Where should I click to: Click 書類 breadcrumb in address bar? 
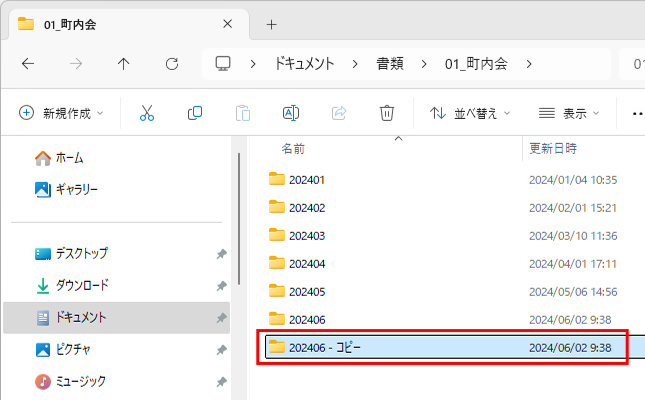(x=390, y=64)
